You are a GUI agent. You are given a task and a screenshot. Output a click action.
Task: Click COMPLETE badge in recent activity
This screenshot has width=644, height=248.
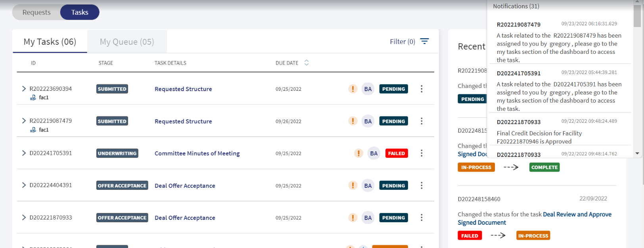click(x=544, y=167)
